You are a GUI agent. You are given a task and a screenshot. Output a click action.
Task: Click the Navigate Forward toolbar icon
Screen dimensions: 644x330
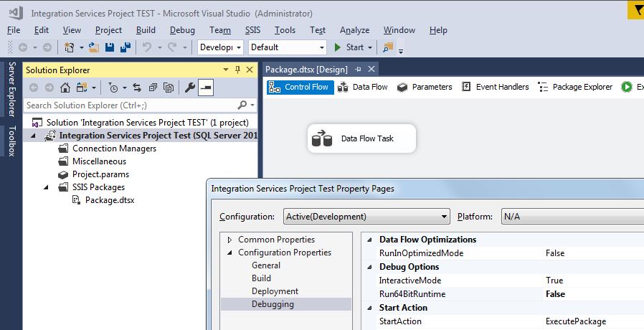point(47,47)
